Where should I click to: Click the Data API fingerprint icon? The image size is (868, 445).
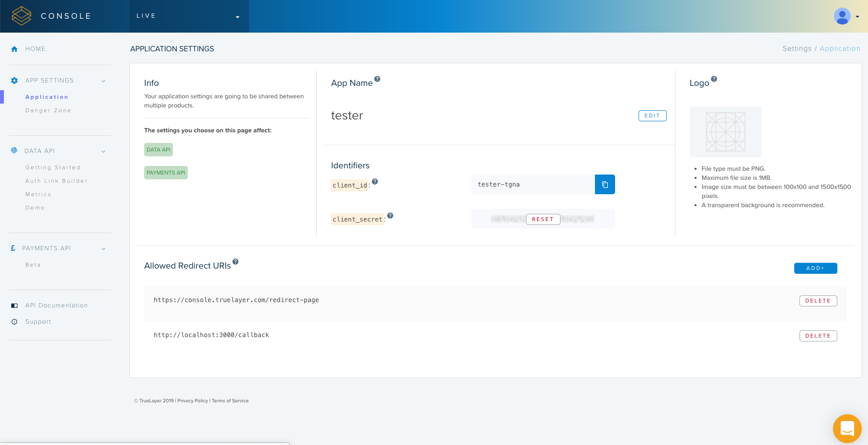(14, 151)
